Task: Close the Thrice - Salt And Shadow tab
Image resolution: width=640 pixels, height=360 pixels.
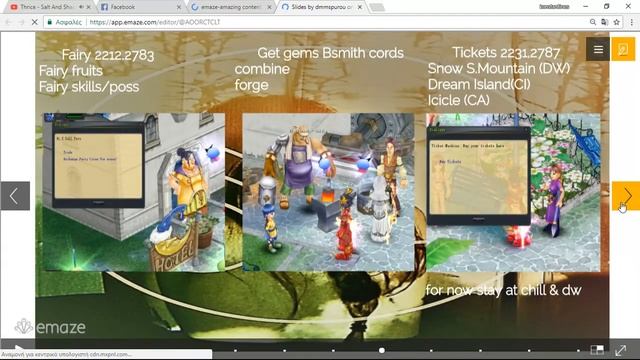Action: tap(89, 7)
